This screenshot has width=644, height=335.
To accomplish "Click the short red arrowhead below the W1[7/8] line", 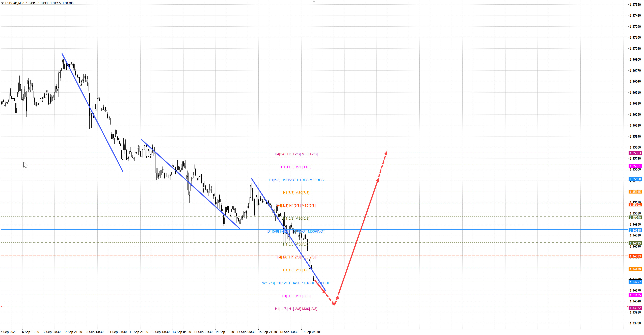I will 324,292.
